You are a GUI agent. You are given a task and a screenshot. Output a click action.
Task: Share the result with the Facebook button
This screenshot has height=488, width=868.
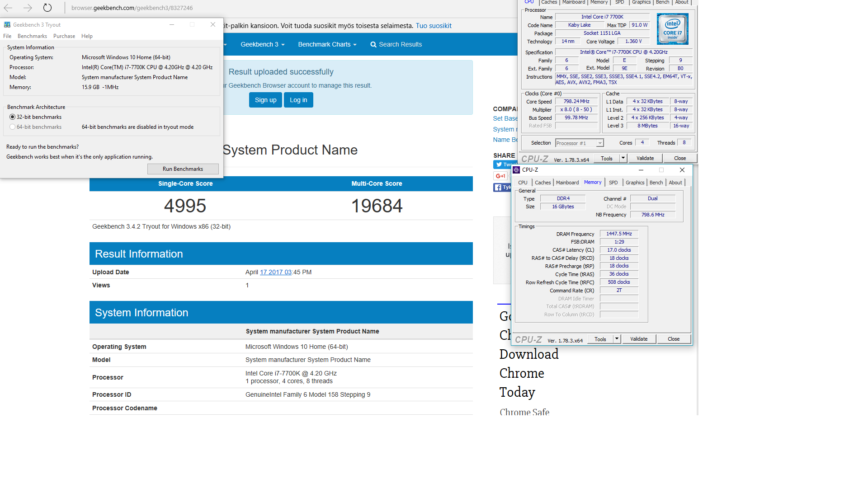click(x=502, y=187)
